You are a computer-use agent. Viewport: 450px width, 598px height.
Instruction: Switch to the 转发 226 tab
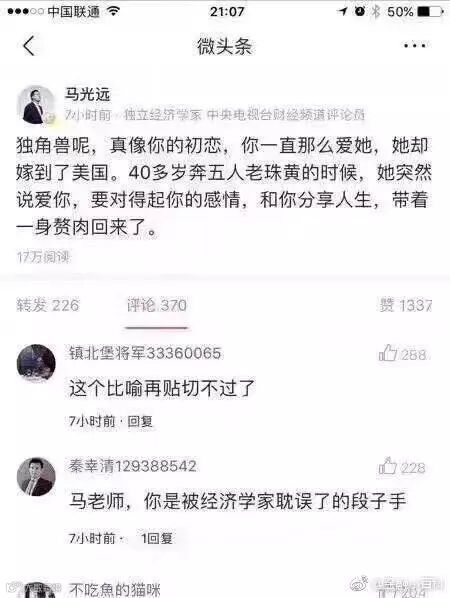[48, 305]
